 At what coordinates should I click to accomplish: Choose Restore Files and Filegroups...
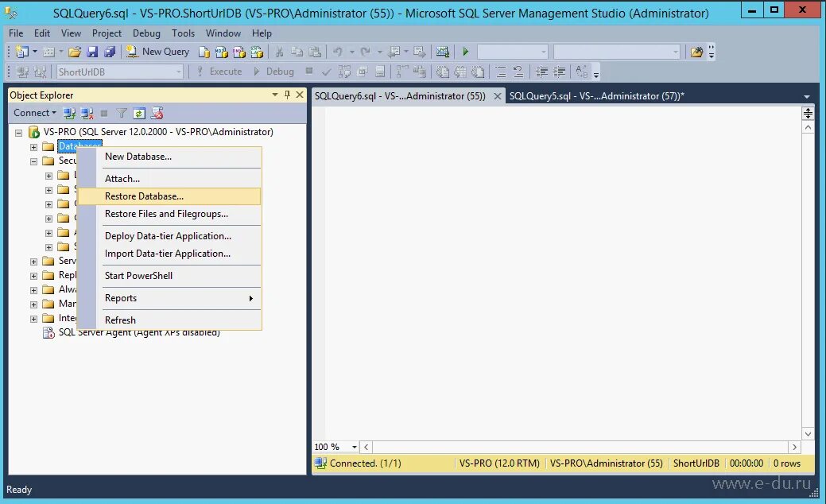169,214
